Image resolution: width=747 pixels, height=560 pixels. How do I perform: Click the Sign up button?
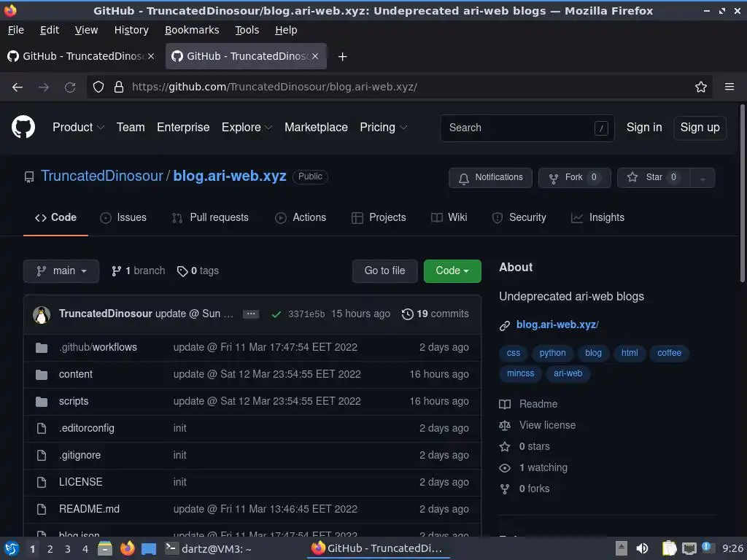(700, 128)
